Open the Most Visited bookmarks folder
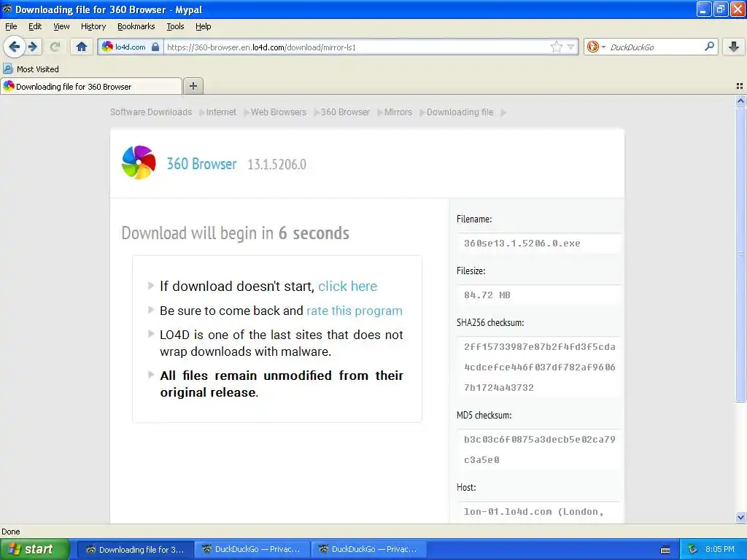747x560 pixels. coord(31,69)
